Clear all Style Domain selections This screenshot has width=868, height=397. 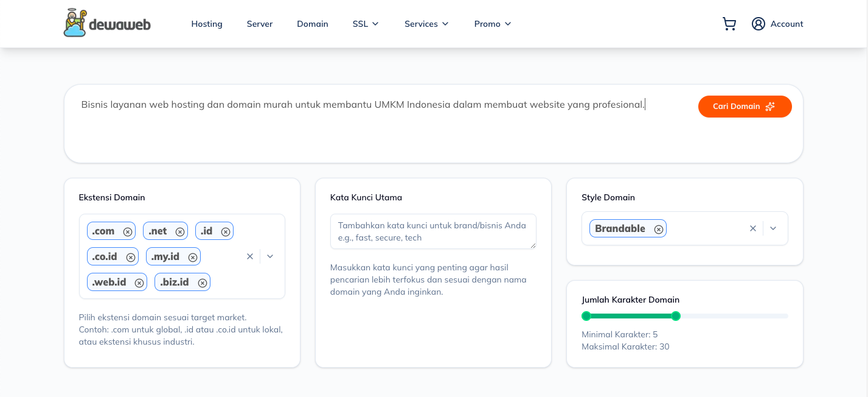753,228
